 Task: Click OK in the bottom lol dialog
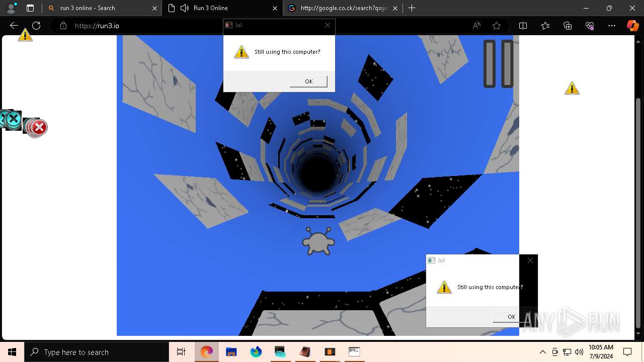coord(511,317)
